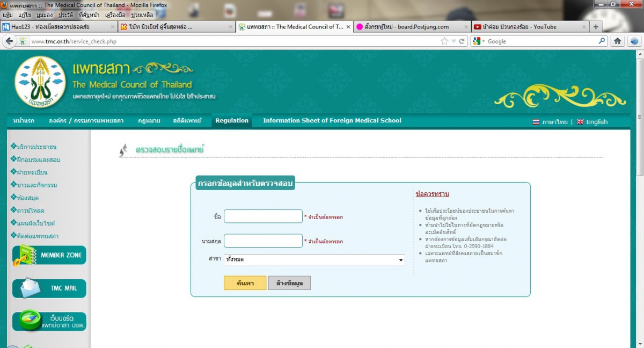The height and width of the screenshot is (348, 644).
Task: Open the bookmark star dropdown arrow
Action: (453, 41)
